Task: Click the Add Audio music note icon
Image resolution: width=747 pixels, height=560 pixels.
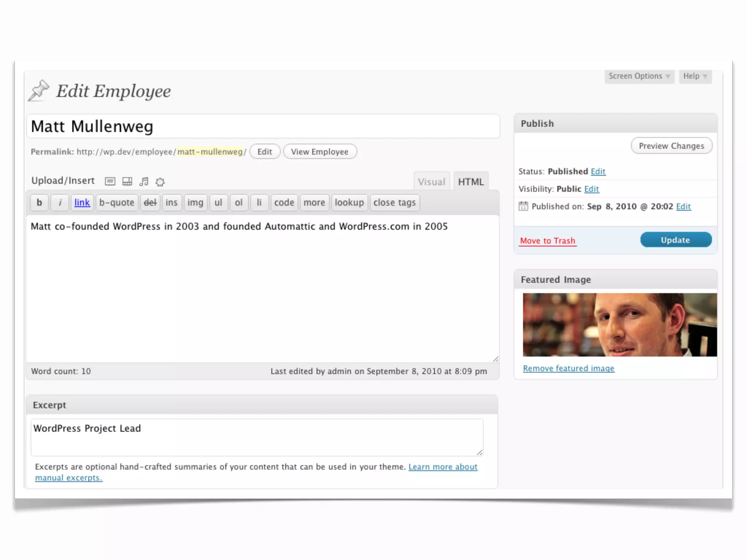Action: pos(144,181)
